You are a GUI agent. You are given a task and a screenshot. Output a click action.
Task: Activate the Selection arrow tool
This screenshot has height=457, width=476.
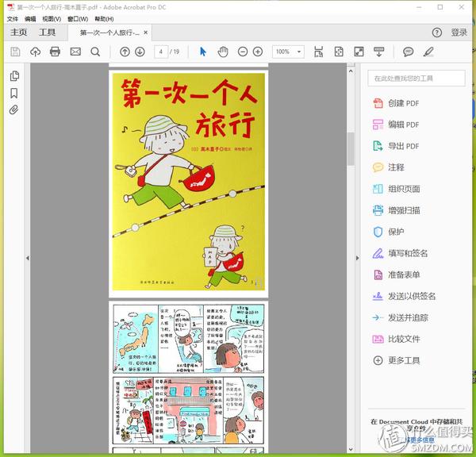203,52
